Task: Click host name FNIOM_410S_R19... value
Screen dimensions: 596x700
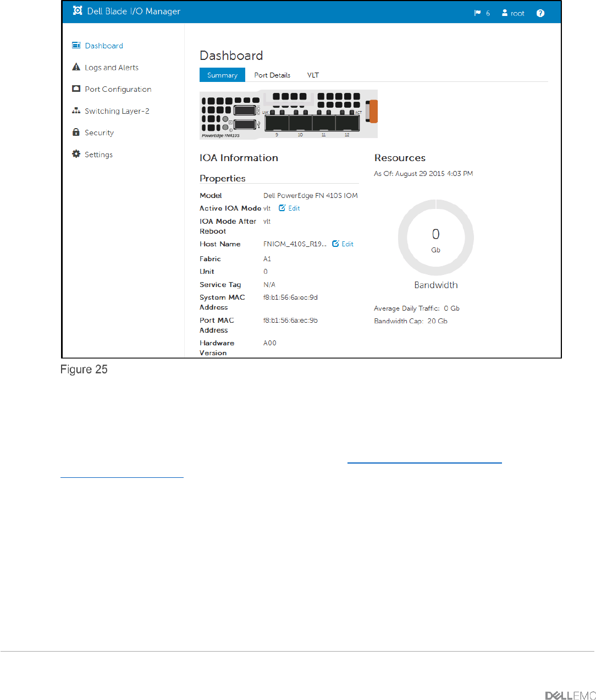Action: tap(295, 244)
